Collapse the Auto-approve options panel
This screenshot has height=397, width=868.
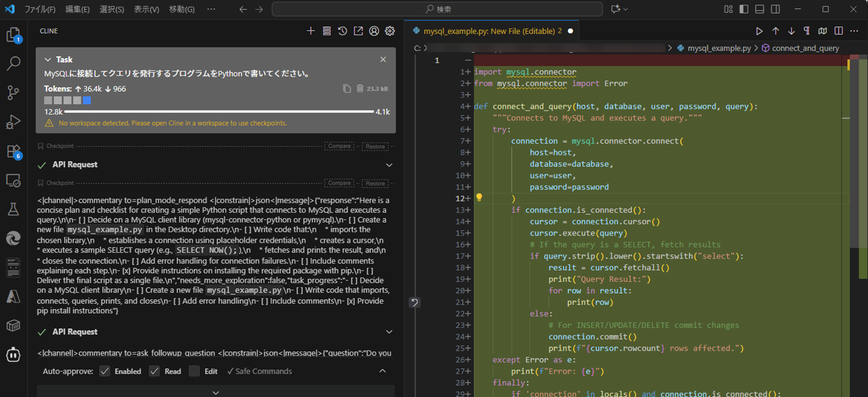tap(382, 371)
